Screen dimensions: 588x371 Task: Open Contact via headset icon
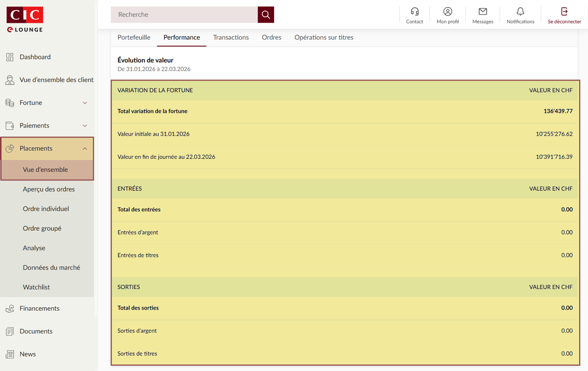pos(414,11)
